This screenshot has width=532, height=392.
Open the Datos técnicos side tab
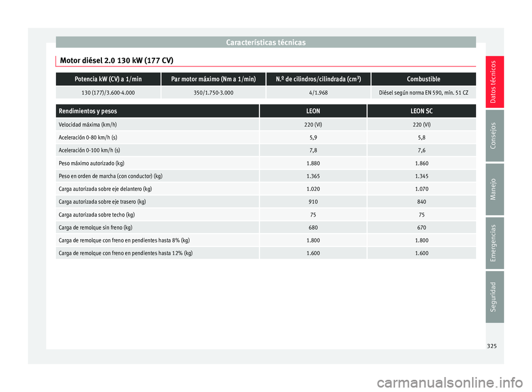(494, 82)
